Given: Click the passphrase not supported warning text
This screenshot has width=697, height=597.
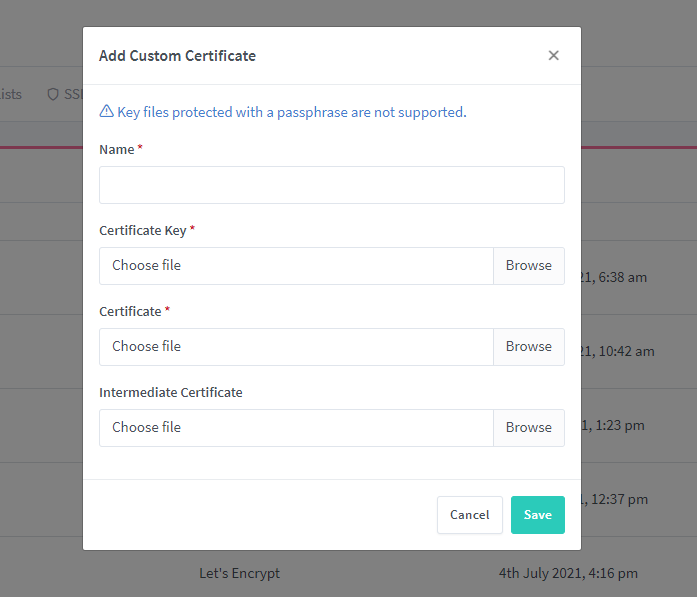Looking at the screenshot, I should (292, 112).
